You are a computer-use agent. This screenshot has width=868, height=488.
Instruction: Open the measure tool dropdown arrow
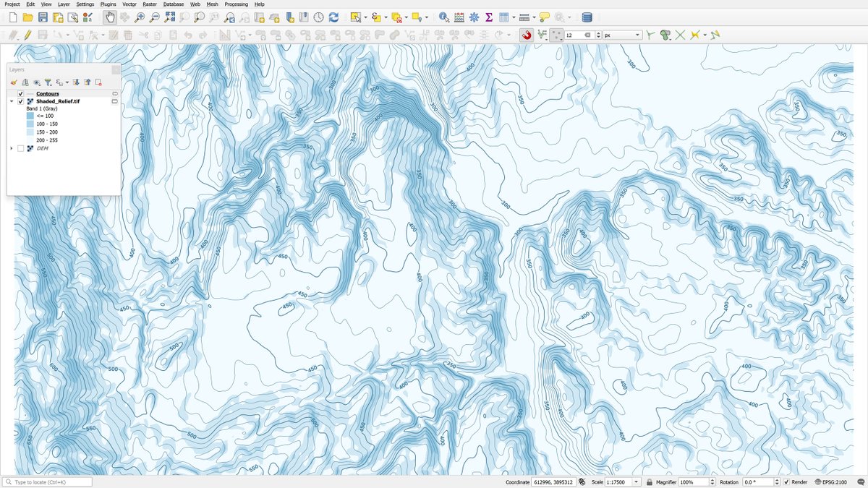point(534,18)
